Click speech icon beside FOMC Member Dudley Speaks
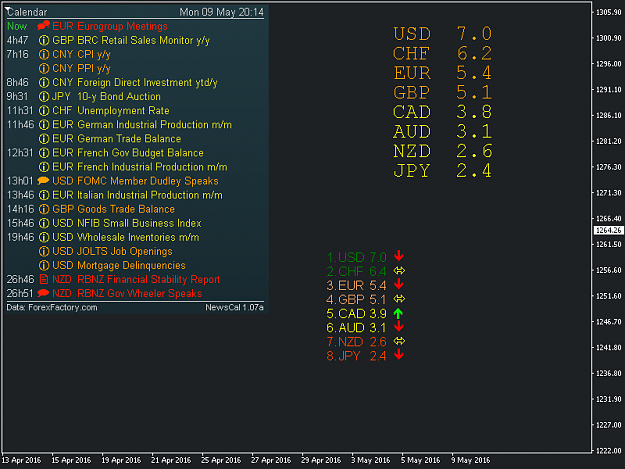The height and width of the screenshot is (469, 625). (x=43, y=181)
